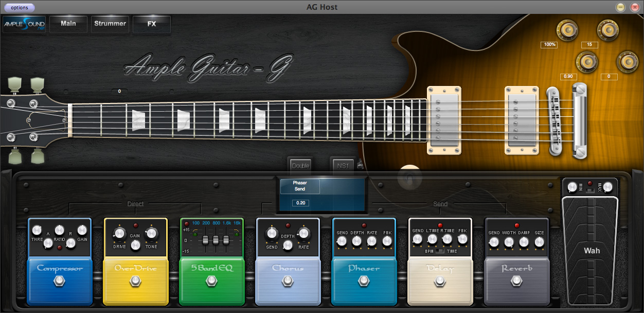Stomp the OverDrive pedal footswitch
Image resolution: width=644 pixels, height=313 pixels.
coord(136,281)
